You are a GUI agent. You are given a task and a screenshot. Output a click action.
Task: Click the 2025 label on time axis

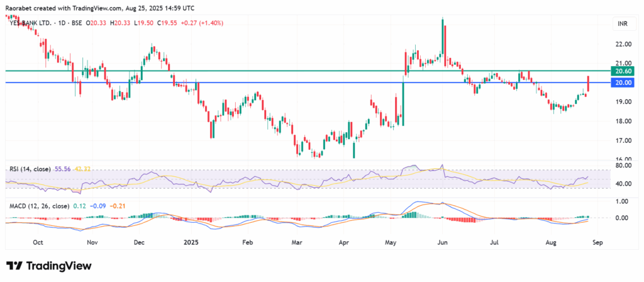pyautogui.click(x=191, y=242)
